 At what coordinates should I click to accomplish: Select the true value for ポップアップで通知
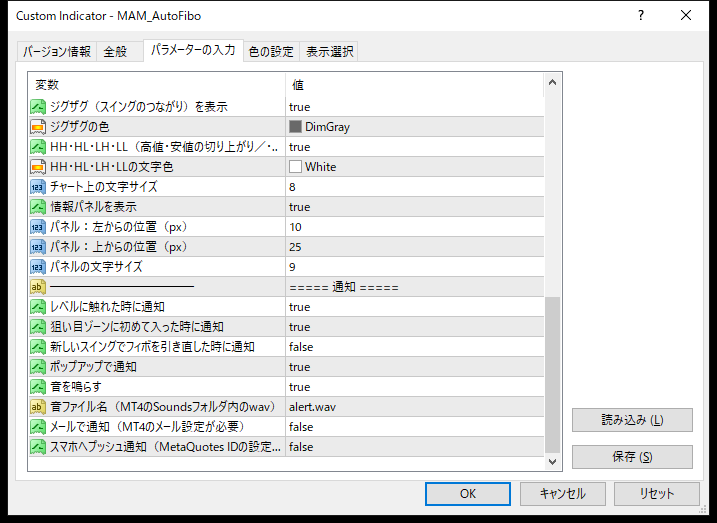pyautogui.click(x=415, y=367)
